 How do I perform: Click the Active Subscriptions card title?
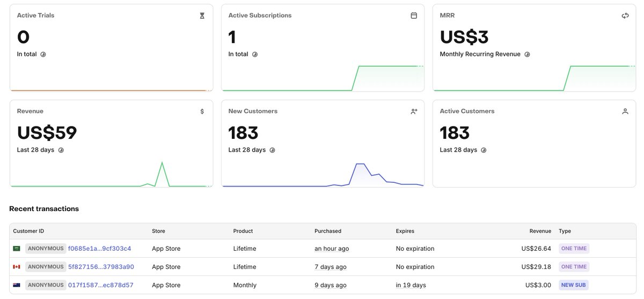[260, 16]
